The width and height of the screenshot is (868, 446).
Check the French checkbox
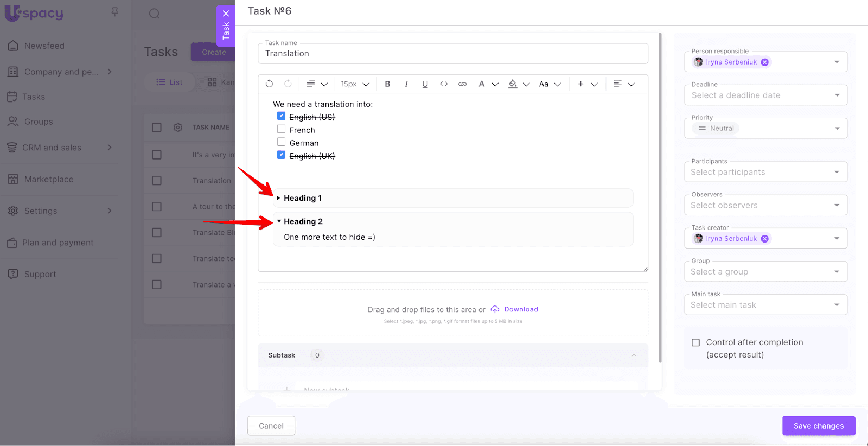(x=281, y=129)
